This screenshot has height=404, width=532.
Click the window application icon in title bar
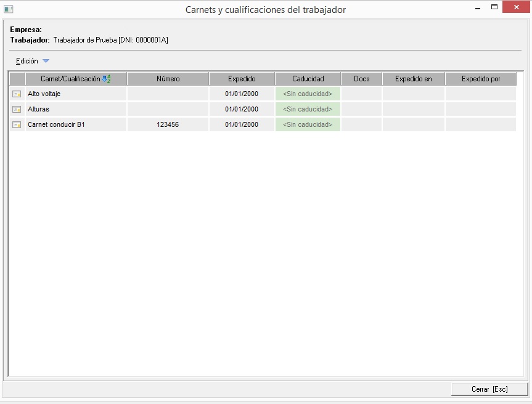(x=9, y=10)
